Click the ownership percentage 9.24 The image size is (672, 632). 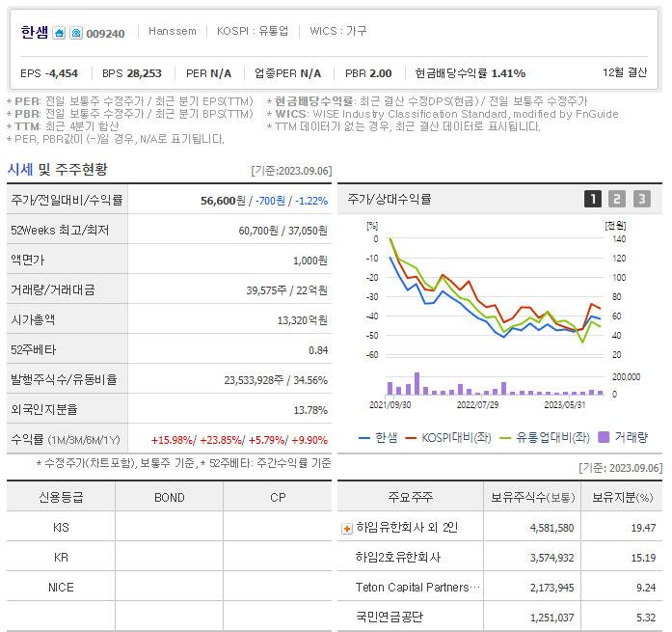pos(646,588)
